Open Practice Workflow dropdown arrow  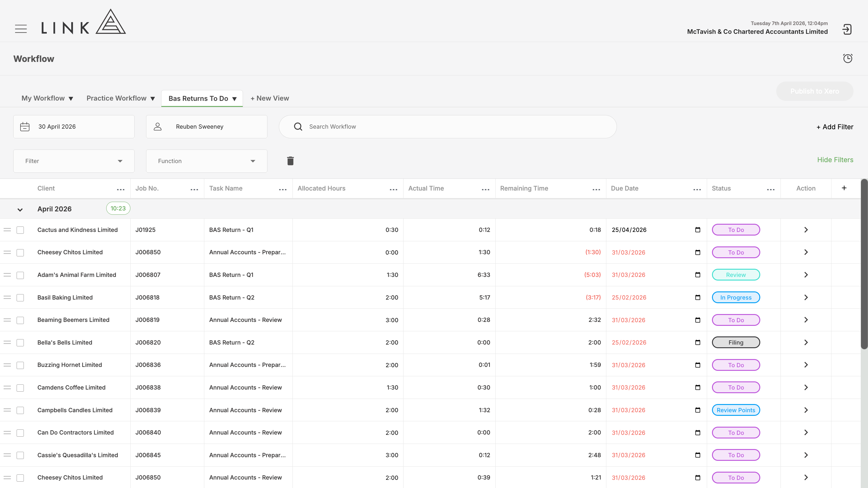153,98
